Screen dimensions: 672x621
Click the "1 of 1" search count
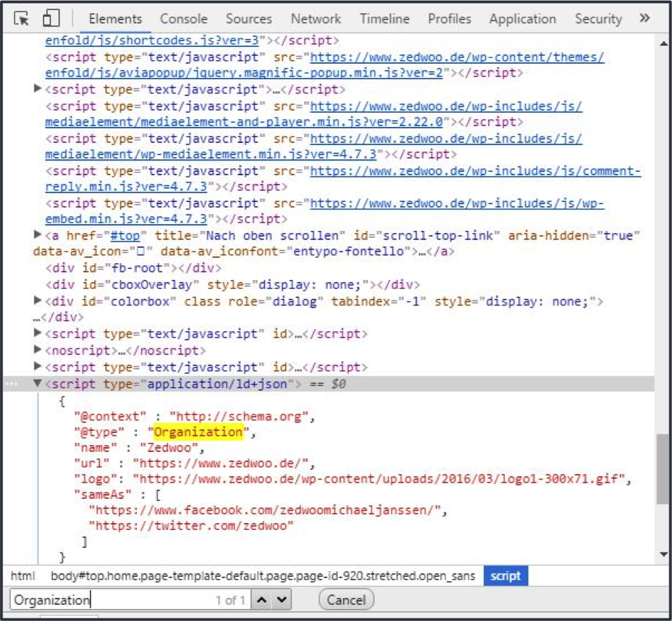click(230, 600)
